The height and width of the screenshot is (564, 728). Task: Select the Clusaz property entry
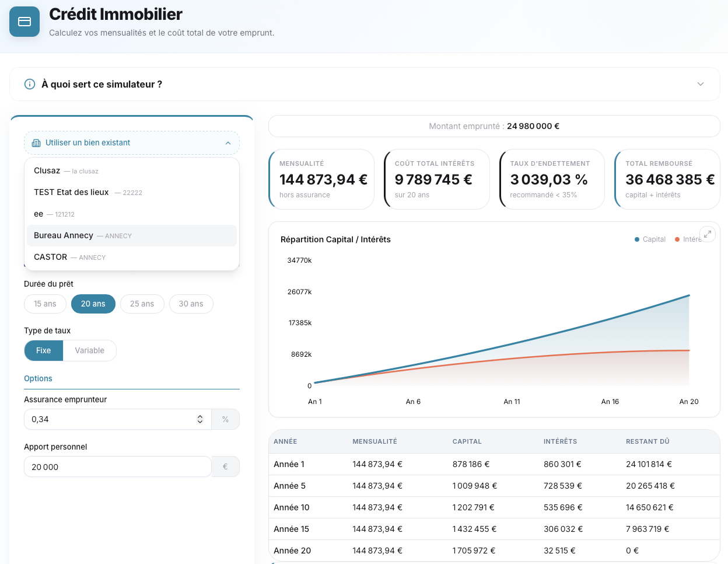[46, 170]
